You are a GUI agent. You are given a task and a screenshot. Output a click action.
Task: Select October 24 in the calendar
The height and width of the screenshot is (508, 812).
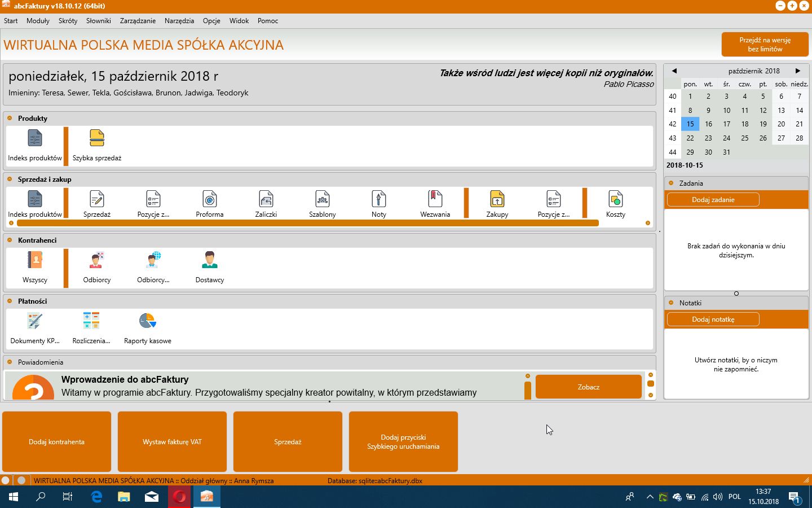coord(726,138)
